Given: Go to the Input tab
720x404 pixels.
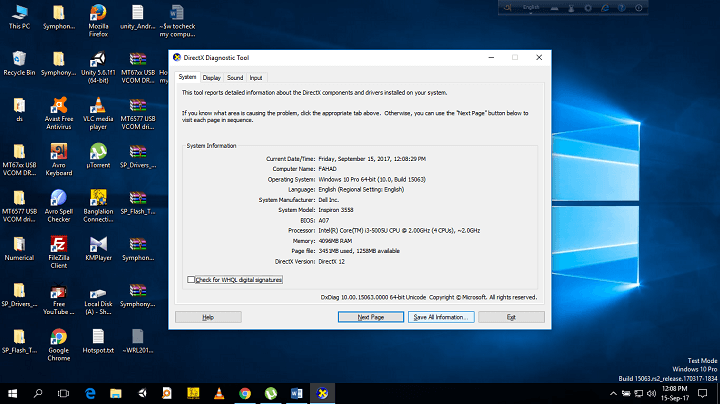Looking at the screenshot, I should [256, 77].
